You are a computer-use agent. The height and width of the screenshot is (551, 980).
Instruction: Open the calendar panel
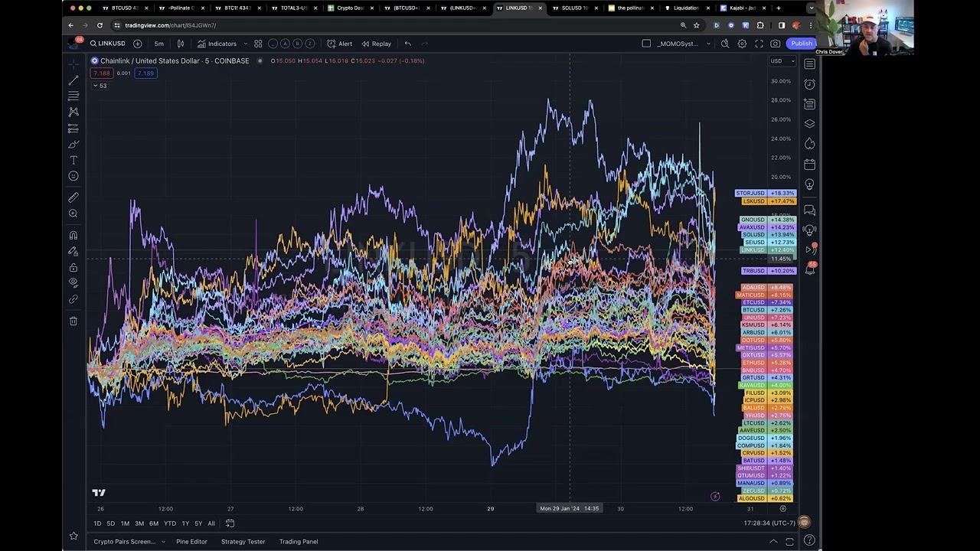(809, 164)
